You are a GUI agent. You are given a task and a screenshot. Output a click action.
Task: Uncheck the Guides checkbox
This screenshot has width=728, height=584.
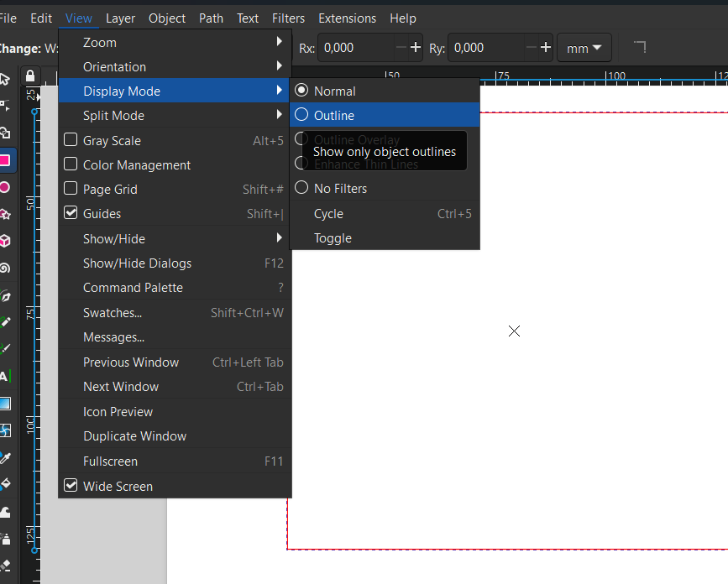(71, 213)
